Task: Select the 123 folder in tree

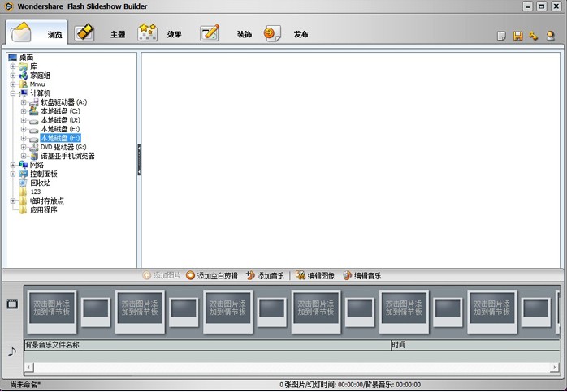Action: tap(36, 192)
